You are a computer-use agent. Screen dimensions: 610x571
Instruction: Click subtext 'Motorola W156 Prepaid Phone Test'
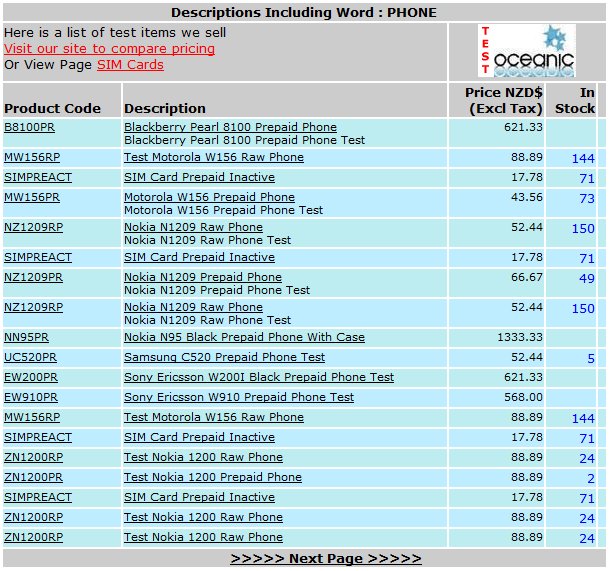pos(223,210)
